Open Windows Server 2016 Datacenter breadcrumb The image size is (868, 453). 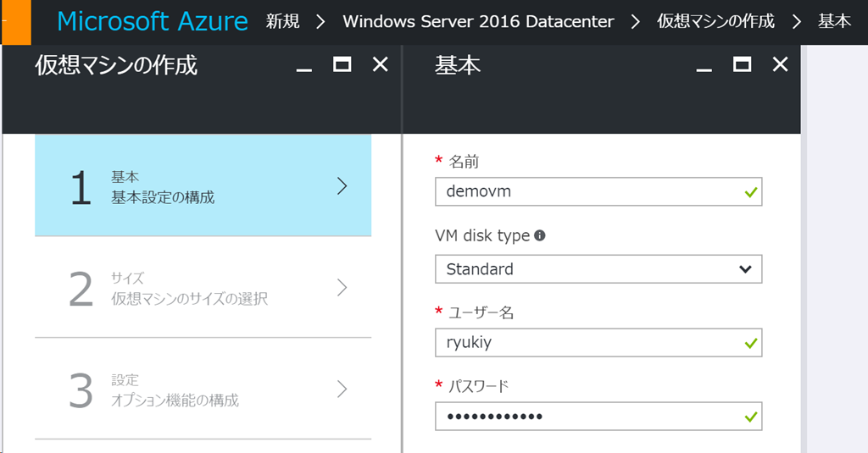[x=478, y=21]
